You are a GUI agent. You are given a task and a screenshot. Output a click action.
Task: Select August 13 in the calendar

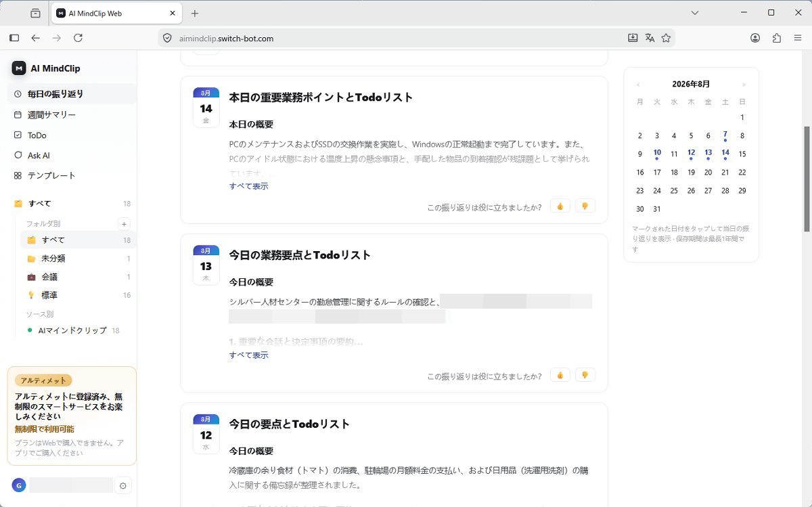[708, 154]
